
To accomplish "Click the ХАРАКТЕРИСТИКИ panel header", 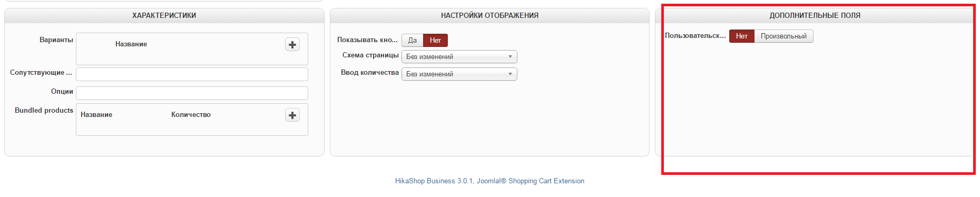I will point(164,15).
